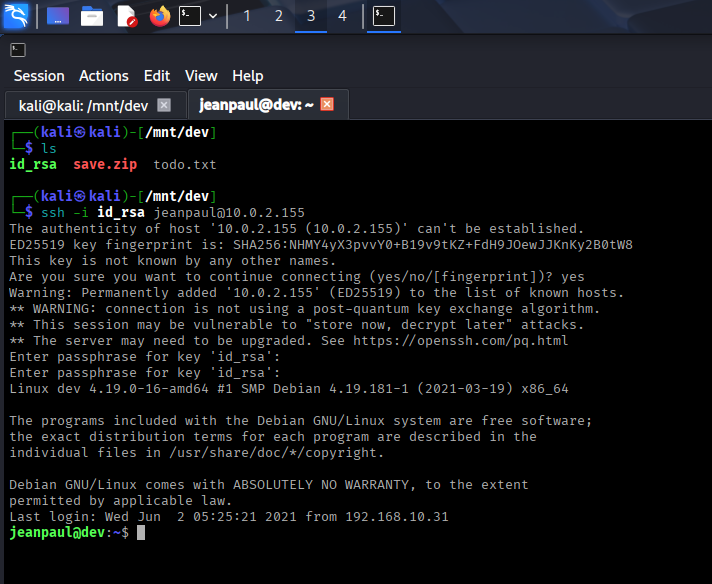Image resolution: width=712 pixels, height=584 pixels.
Task: Switch to workspace 1
Action: point(247,16)
